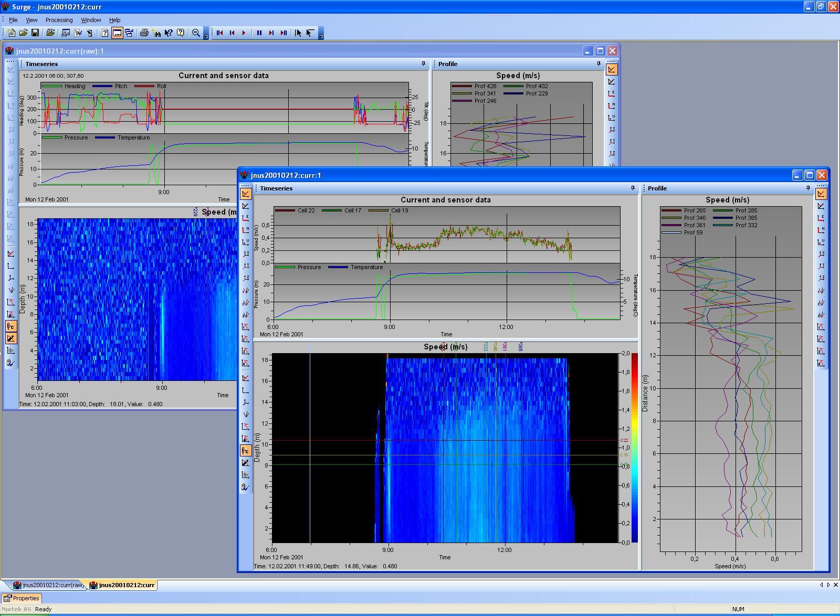Screen dimensions: 840x616
Task: Open the Window menu
Action: point(91,20)
